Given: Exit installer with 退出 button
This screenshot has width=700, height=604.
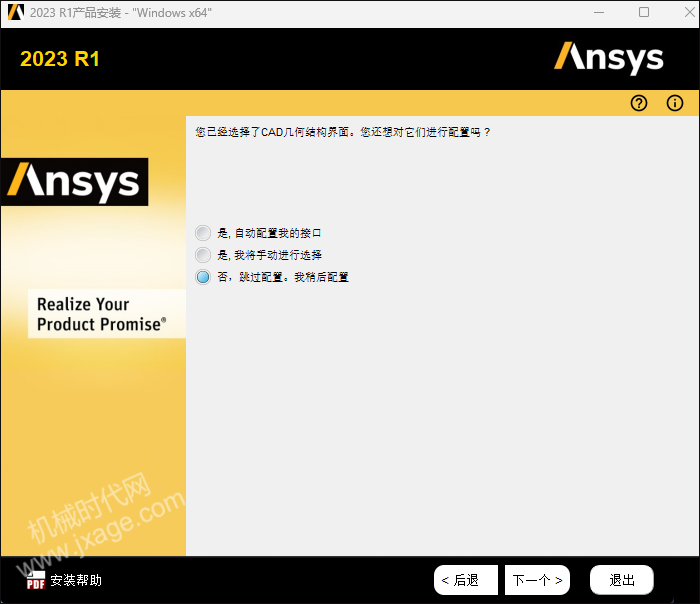Looking at the screenshot, I should 622,580.
